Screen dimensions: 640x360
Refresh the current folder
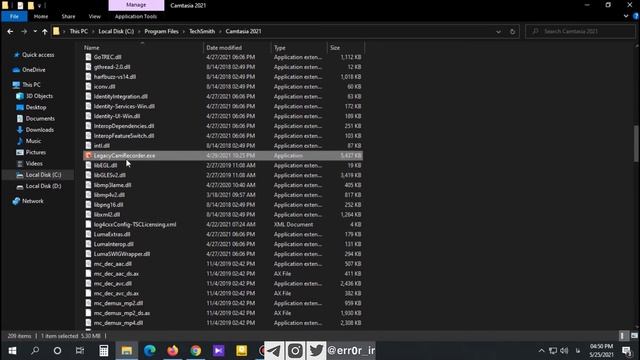(x=512, y=31)
